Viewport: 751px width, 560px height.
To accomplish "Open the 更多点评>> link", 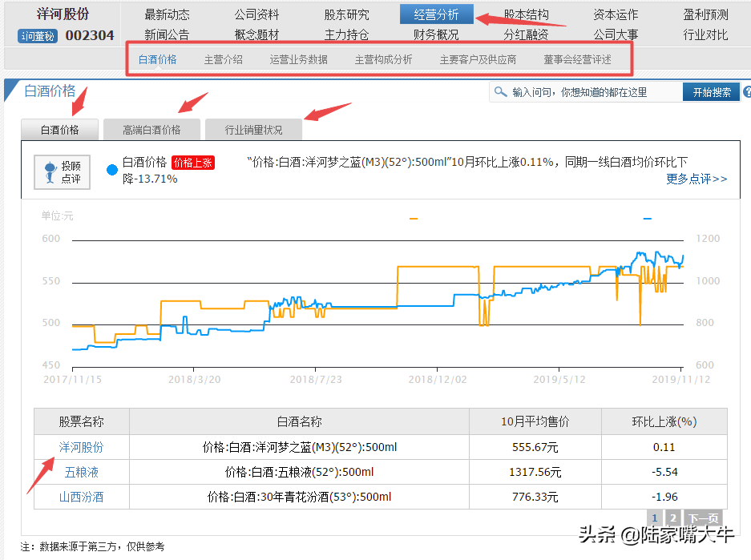I will tap(696, 179).
